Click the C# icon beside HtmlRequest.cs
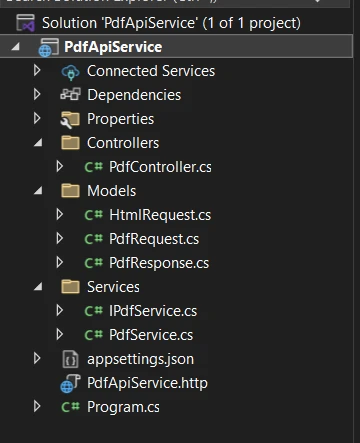The image size is (360, 443). [x=93, y=215]
